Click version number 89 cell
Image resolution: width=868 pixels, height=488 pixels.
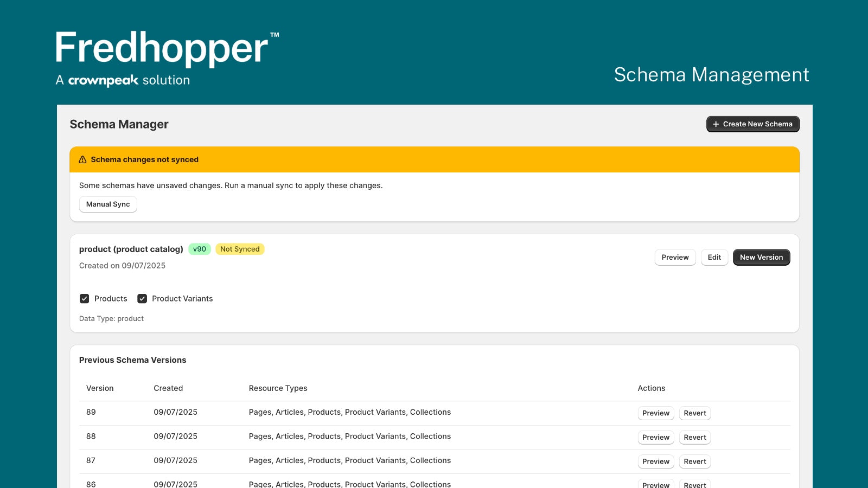tap(91, 412)
